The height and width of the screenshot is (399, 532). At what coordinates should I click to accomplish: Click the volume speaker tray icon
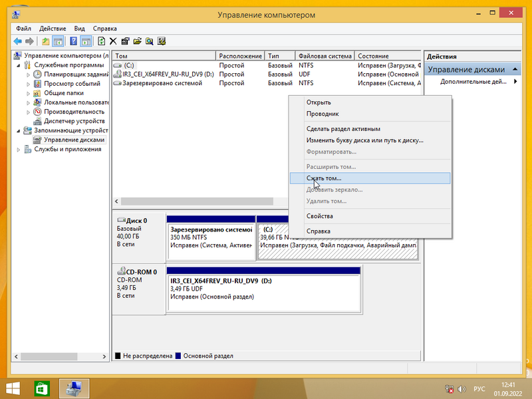tap(462, 389)
